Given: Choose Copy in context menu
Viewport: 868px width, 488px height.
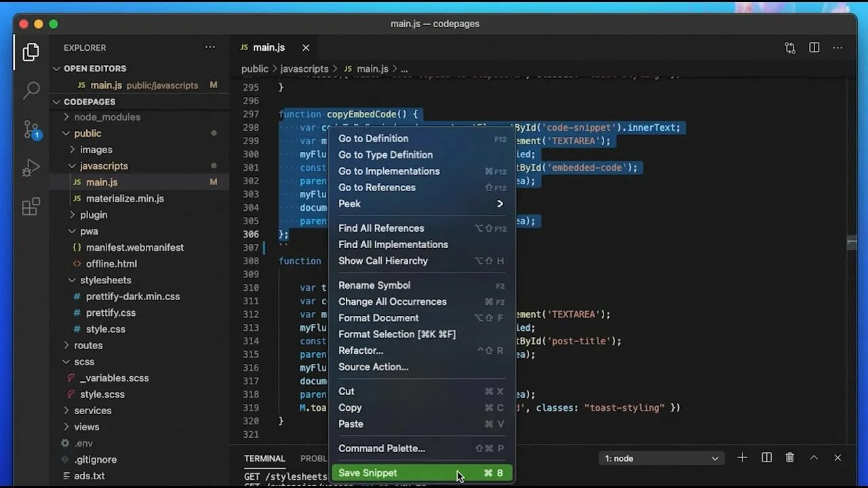Looking at the screenshot, I should point(422,407).
